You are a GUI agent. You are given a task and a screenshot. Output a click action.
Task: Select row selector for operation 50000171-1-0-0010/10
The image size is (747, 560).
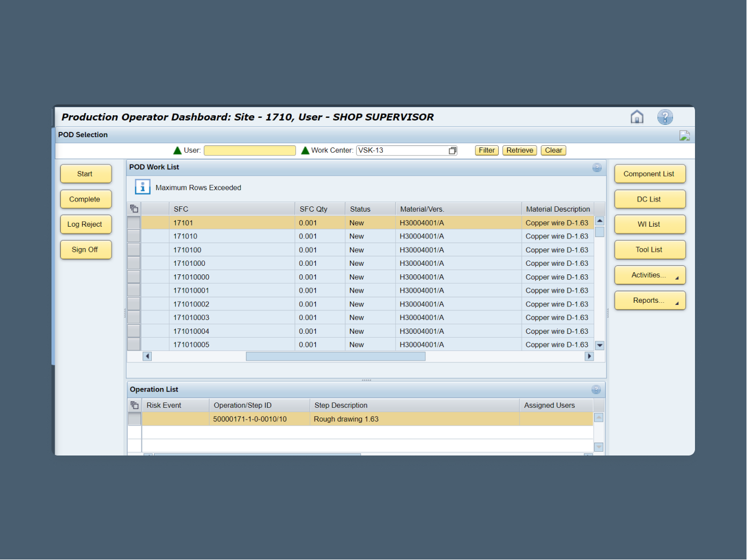135,419
